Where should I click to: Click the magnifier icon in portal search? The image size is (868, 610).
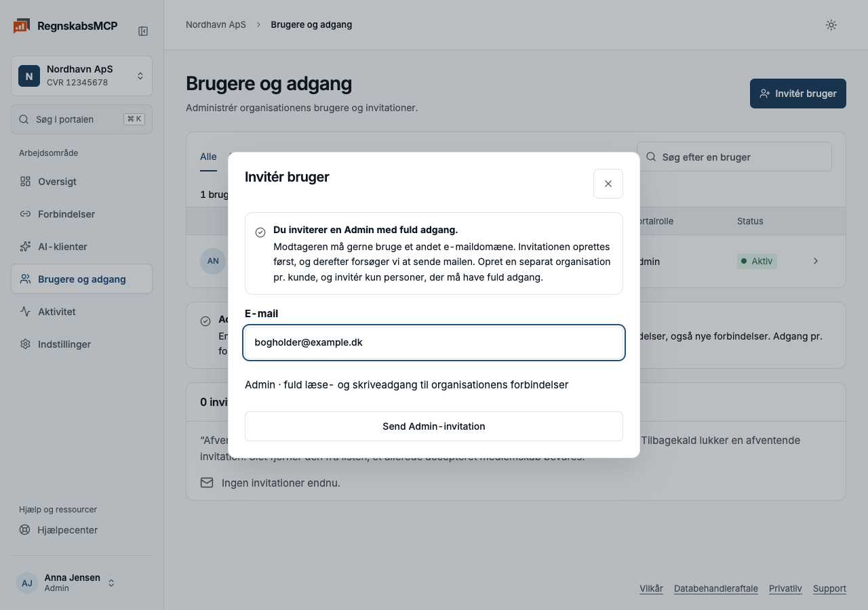[24, 119]
